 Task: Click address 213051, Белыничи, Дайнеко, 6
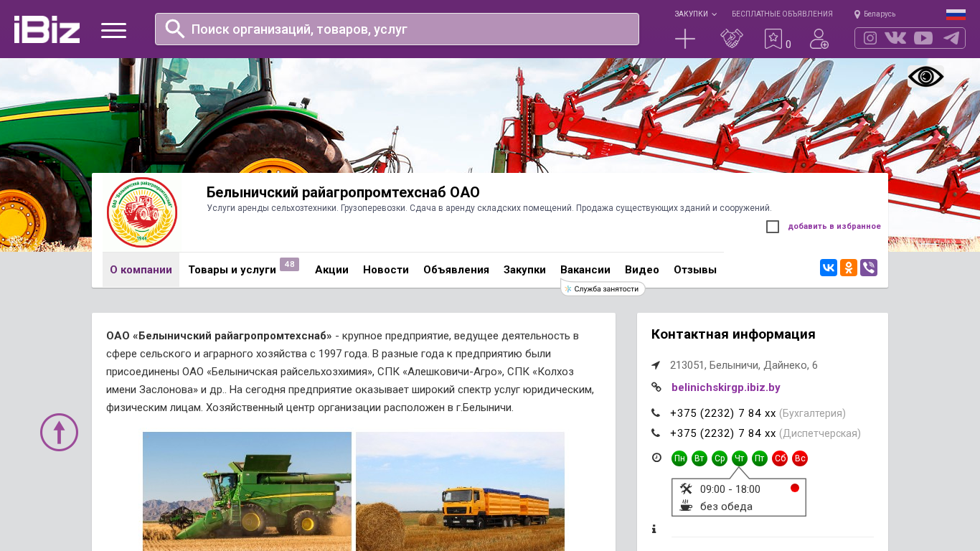[744, 365]
